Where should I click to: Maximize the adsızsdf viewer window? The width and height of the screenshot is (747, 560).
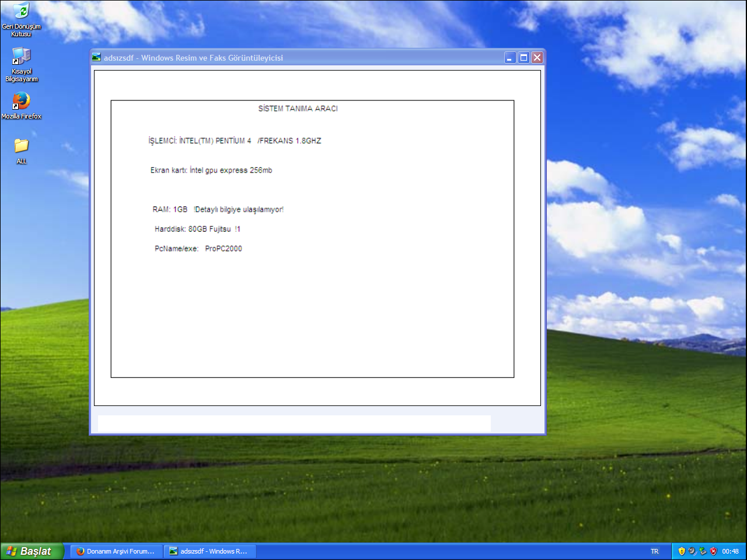pos(523,57)
